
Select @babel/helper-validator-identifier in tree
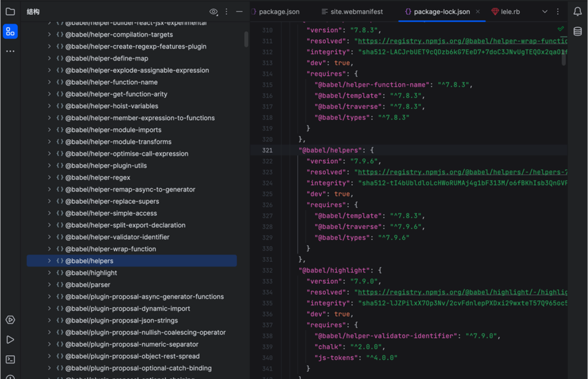pyautogui.click(x=117, y=237)
